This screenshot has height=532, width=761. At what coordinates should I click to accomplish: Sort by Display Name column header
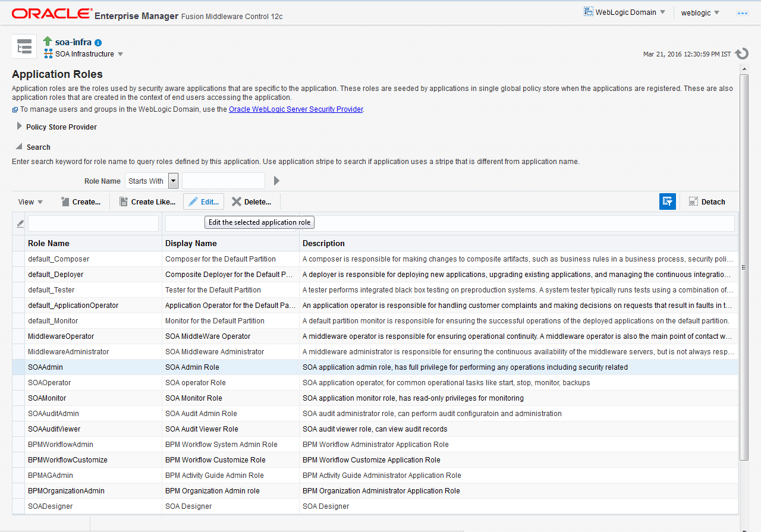[x=231, y=243]
